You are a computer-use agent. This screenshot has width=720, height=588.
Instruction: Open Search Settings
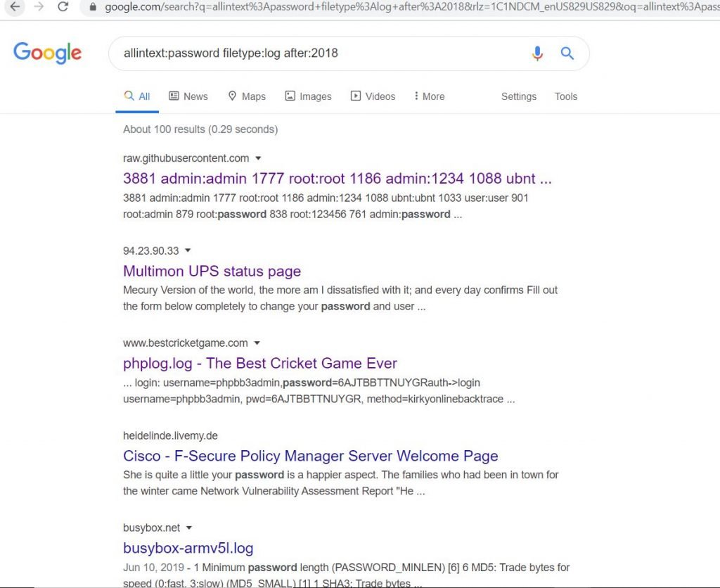[518, 96]
